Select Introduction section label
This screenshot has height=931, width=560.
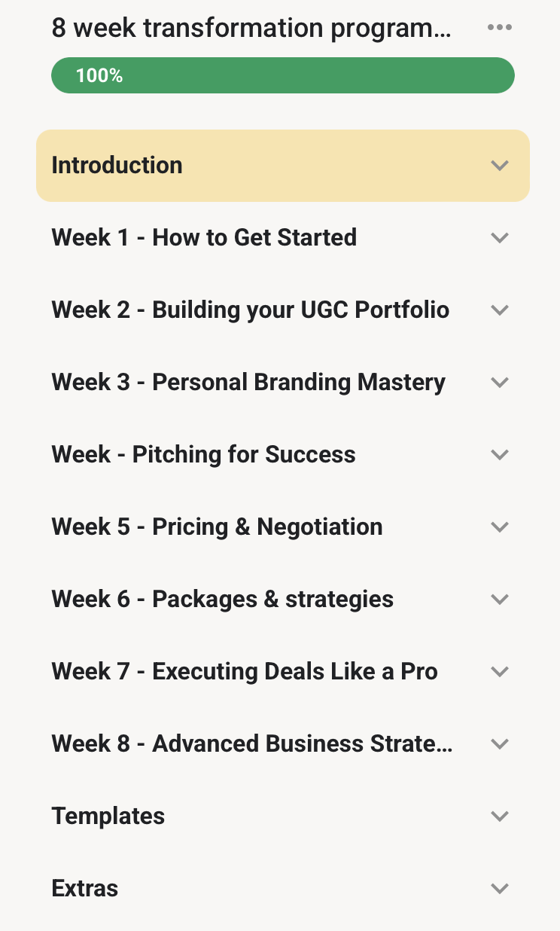coord(117,165)
